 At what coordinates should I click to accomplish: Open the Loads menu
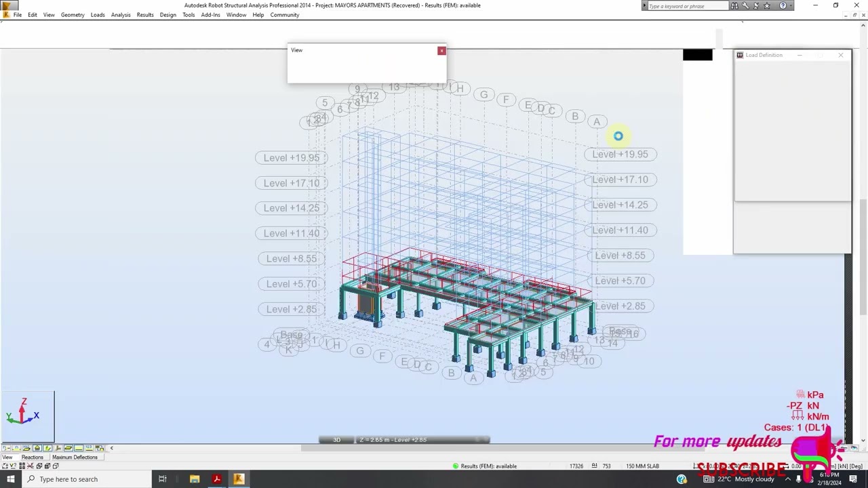pyautogui.click(x=98, y=15)
